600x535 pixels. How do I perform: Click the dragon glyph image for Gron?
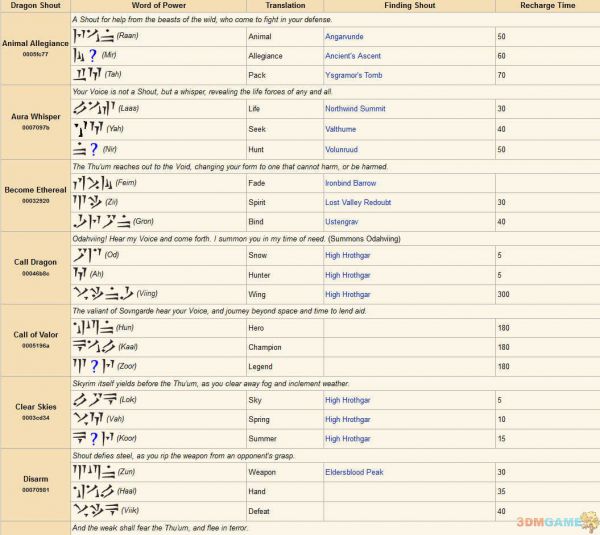pyautogui.click(x=102, y=221)
